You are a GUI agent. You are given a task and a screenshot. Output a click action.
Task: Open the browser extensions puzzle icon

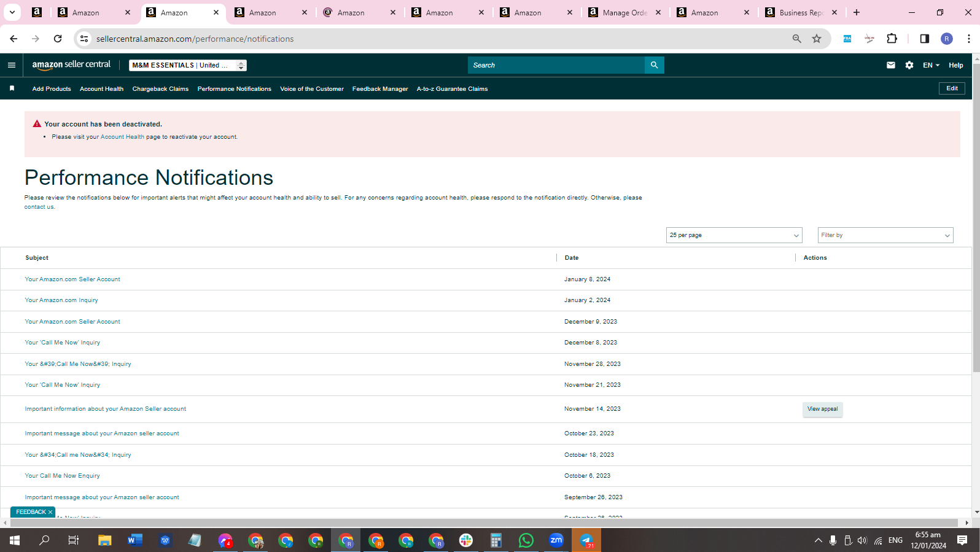pos(892,39)
